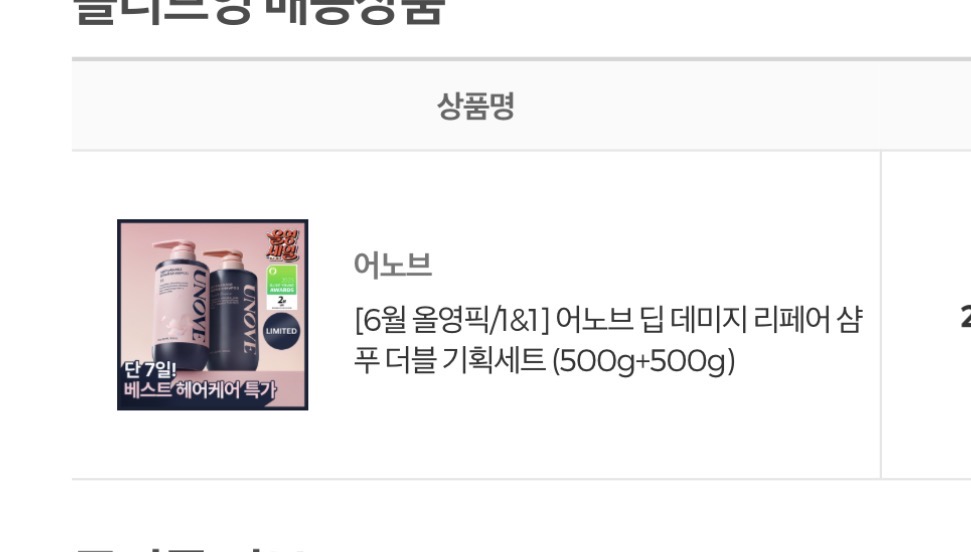
Task: Click the 단 7일! label on thumbnail
Action: click(x=150, y=369)
